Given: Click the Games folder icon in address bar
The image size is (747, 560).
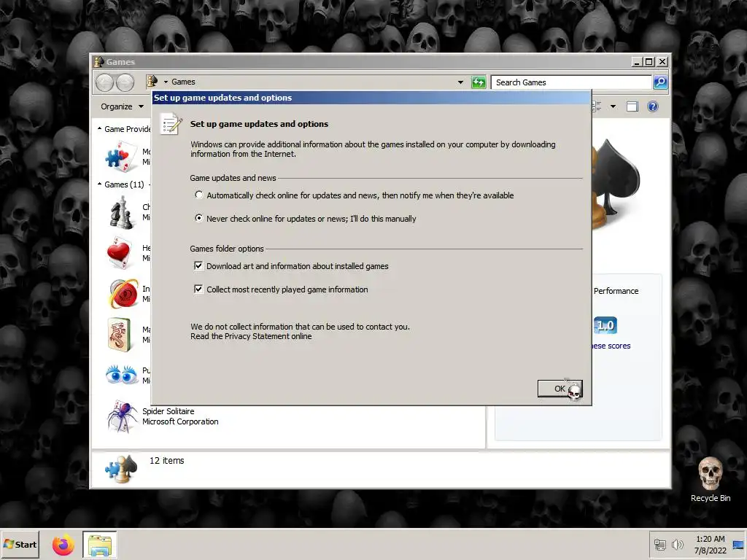Looking at the screenshot, I should pyautogui.click(x=152, y=82).
